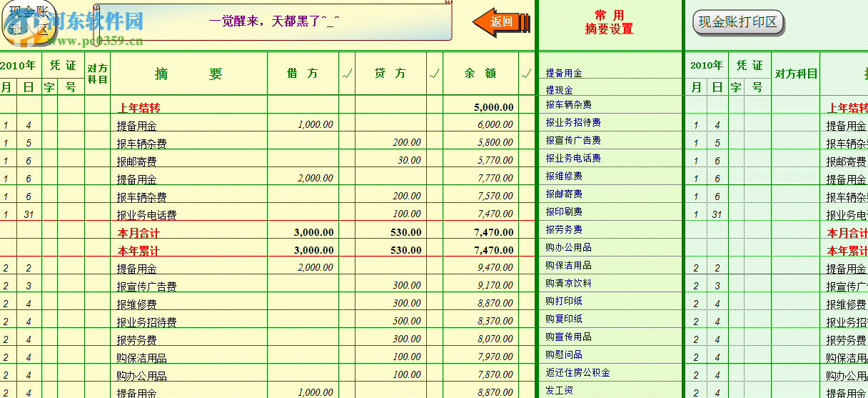The width and height of the screenshot is (868, 398).
Task: Click 本年累计 in the entry area
Action: [138, 251]
